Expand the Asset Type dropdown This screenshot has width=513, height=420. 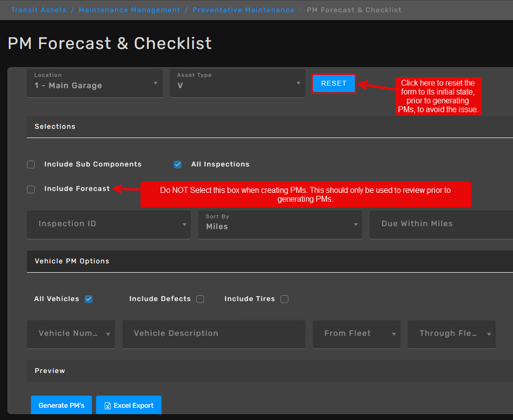click(237, 83)
